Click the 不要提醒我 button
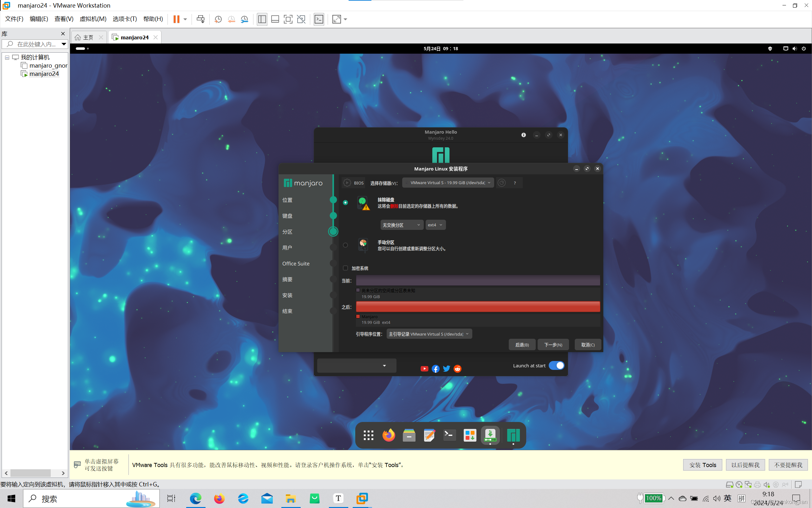The height and width of the screenshot is (508, 812). [788, 465]
